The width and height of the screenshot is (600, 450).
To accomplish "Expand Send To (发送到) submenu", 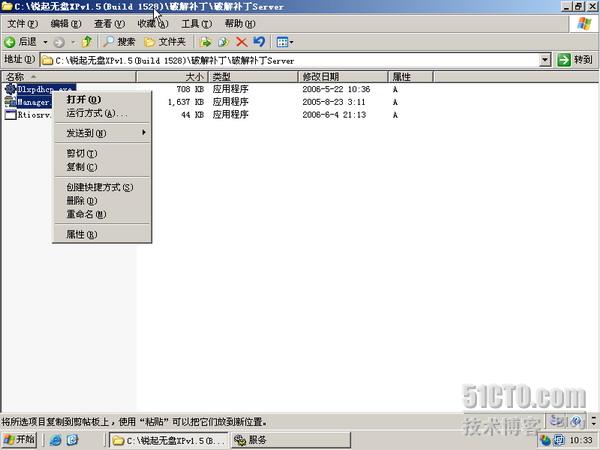I will [x=102, y=133].
